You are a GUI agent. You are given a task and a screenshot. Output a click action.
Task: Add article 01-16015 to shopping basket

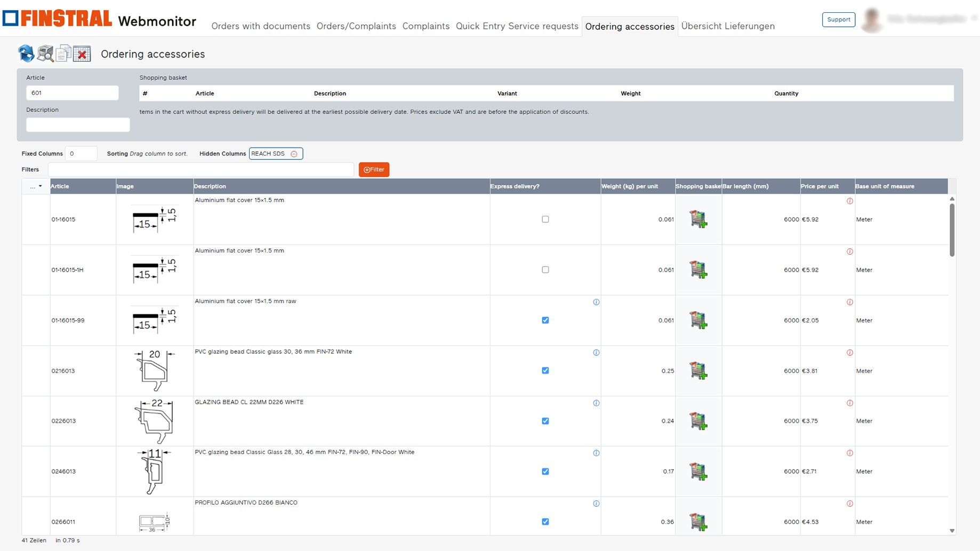click(698, 219)
